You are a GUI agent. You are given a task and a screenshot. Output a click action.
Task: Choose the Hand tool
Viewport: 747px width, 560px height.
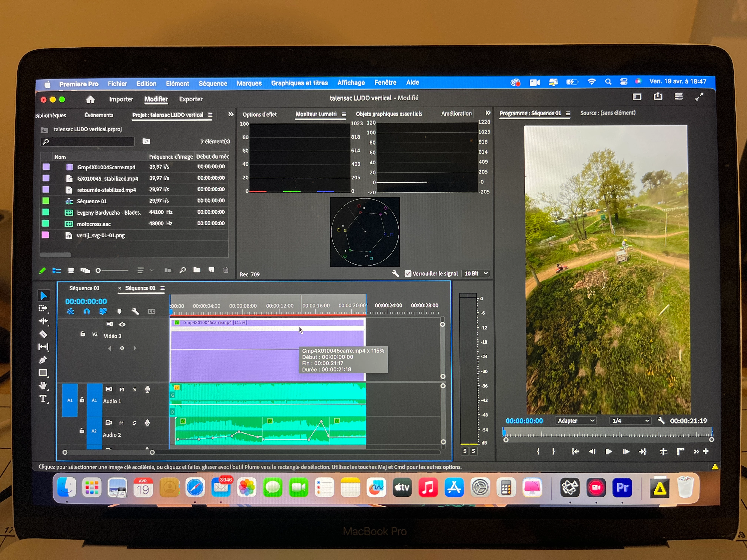click(43, 386)
